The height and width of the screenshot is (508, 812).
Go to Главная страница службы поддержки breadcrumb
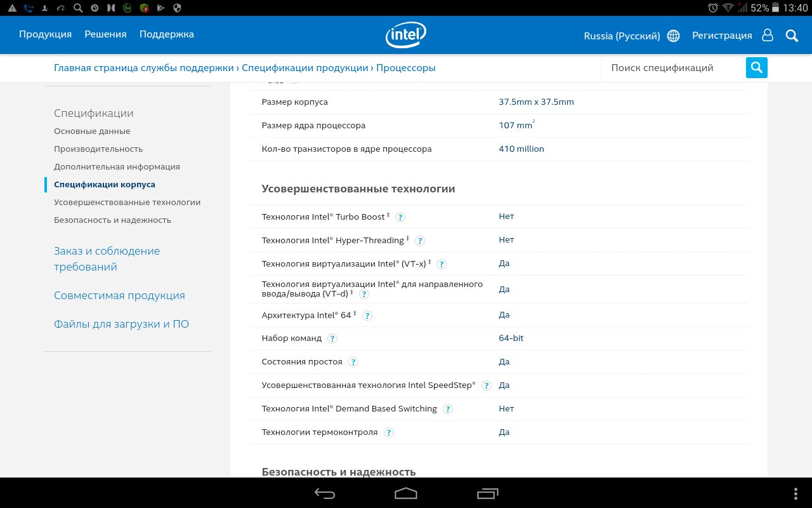[x=144, y=67]
